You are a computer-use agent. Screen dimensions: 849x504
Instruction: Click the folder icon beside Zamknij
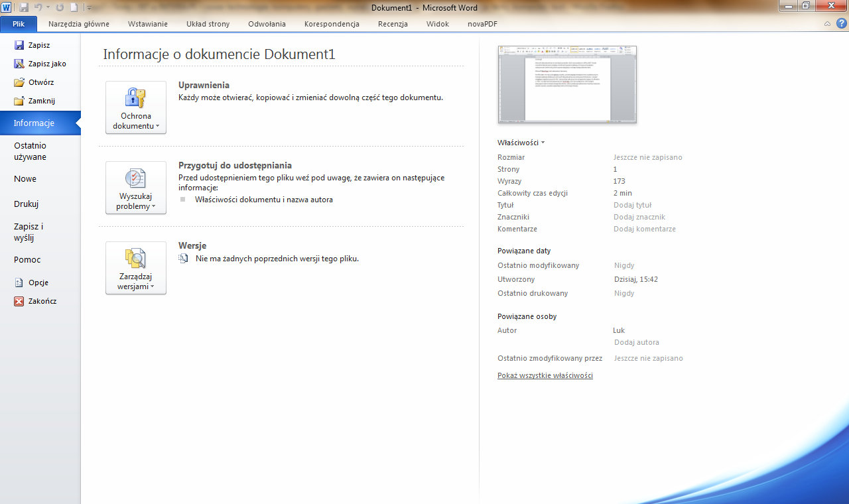[19, 101]
